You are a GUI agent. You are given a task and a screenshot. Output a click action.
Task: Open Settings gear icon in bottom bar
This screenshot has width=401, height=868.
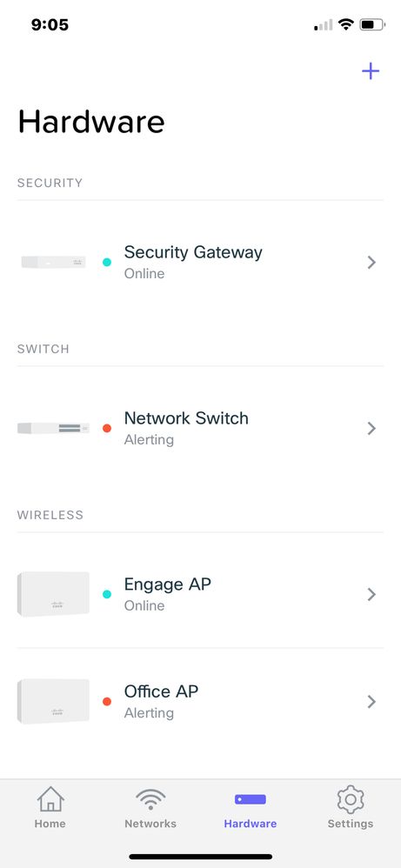350,799
